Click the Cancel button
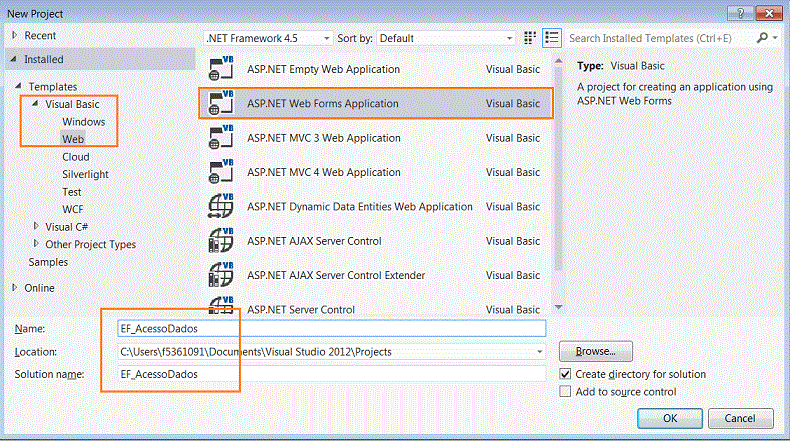 click(x=740, y=418)
